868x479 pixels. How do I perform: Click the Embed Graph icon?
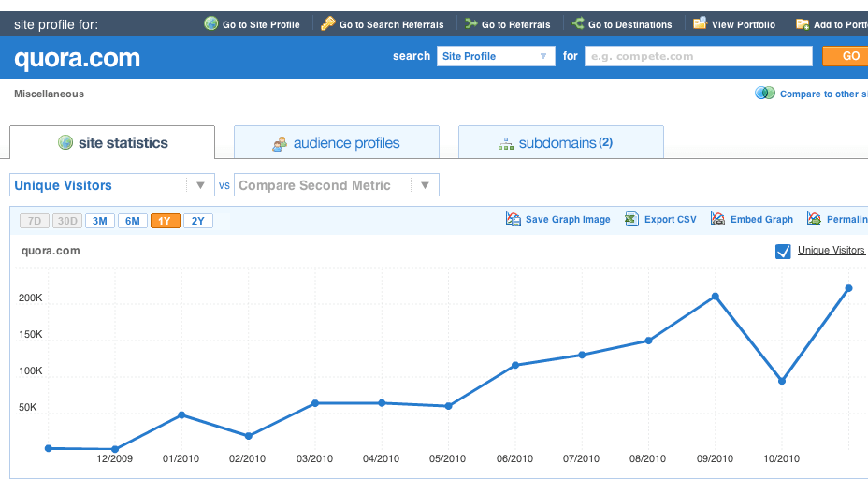[x=717, y=219]
